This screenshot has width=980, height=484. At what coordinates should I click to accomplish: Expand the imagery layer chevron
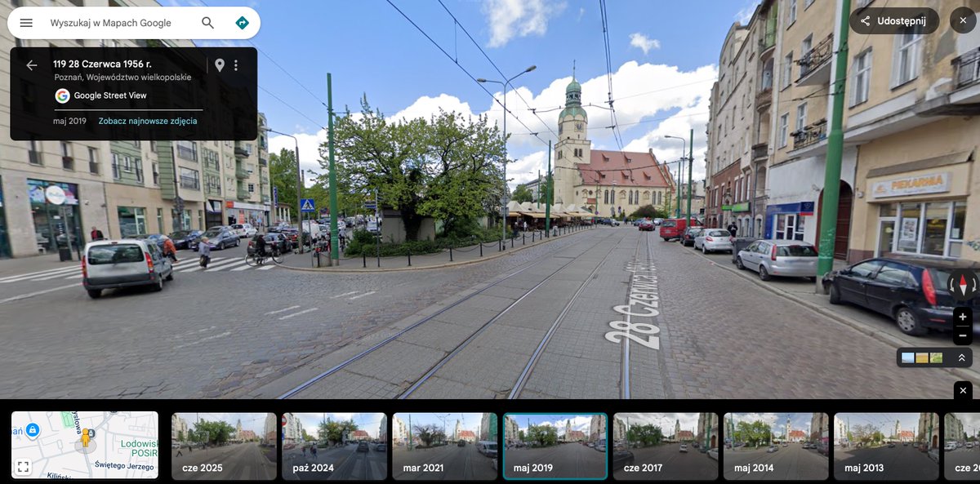tap(961, 357)
